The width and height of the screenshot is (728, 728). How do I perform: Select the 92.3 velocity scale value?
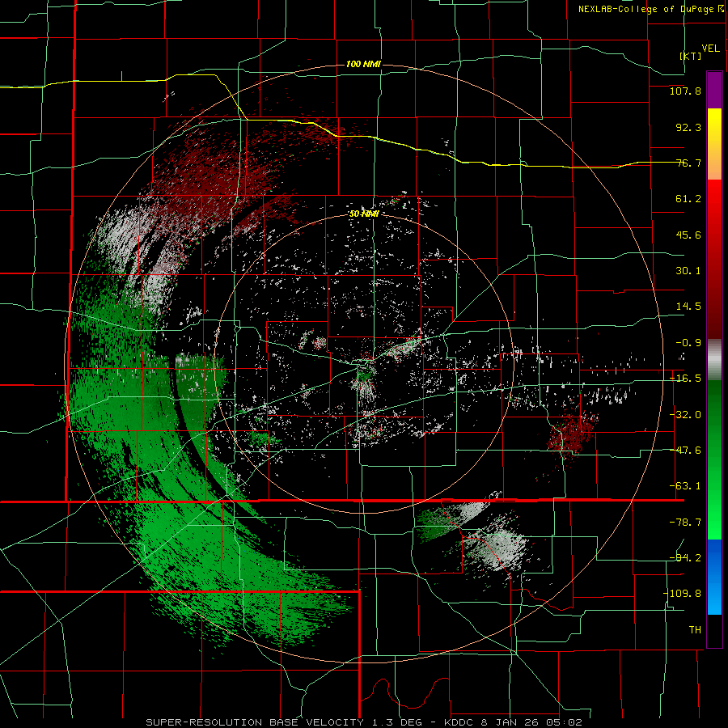[688, 127]
